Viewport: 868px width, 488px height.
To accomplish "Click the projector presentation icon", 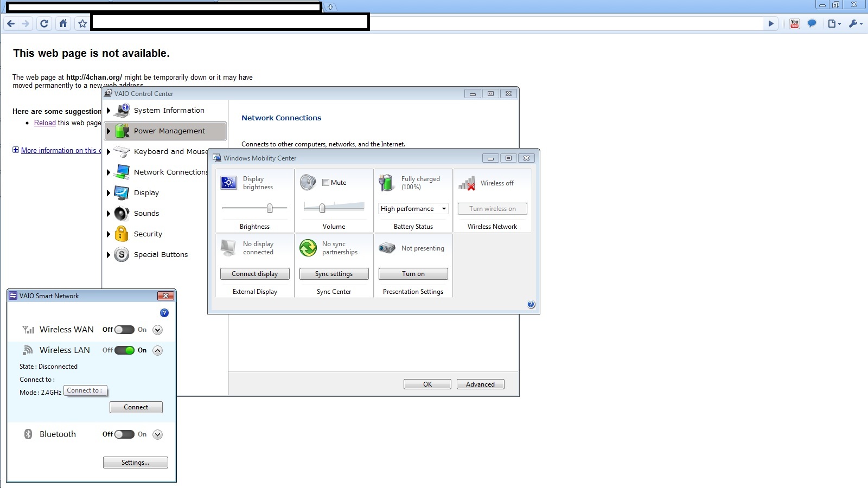I will [387, 248].
